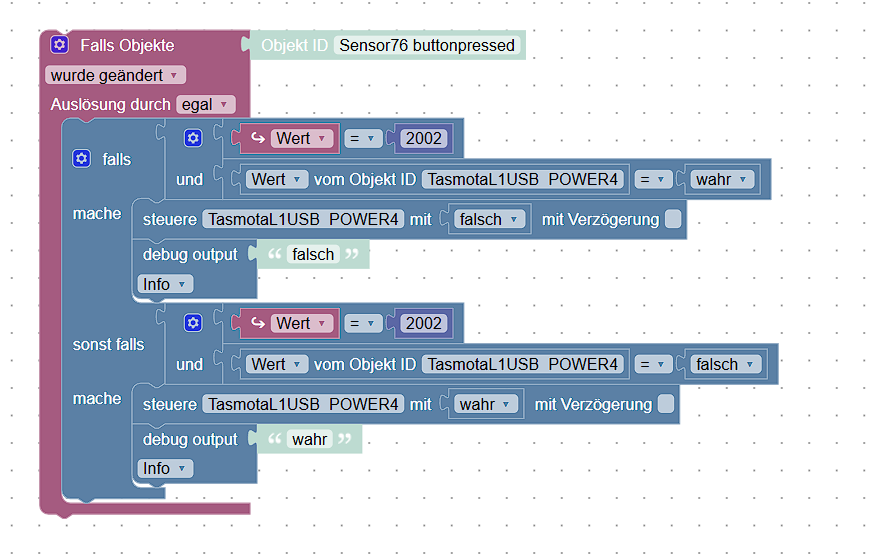The height and width of the screenshot is (555, 887).
Task: Edit debug output text falsch
Action: coord(313,255)
